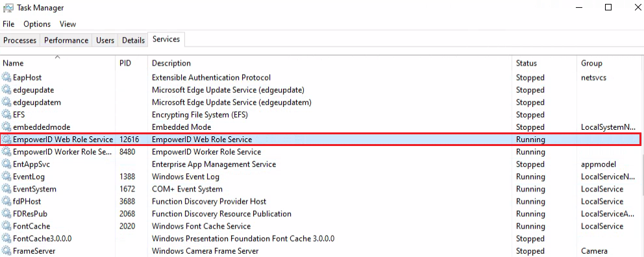Image resolution: width=644 pixels, height=257 pixels.
Task: Click the gear icon beside fdPHost
Action: [x=6, y=202]
